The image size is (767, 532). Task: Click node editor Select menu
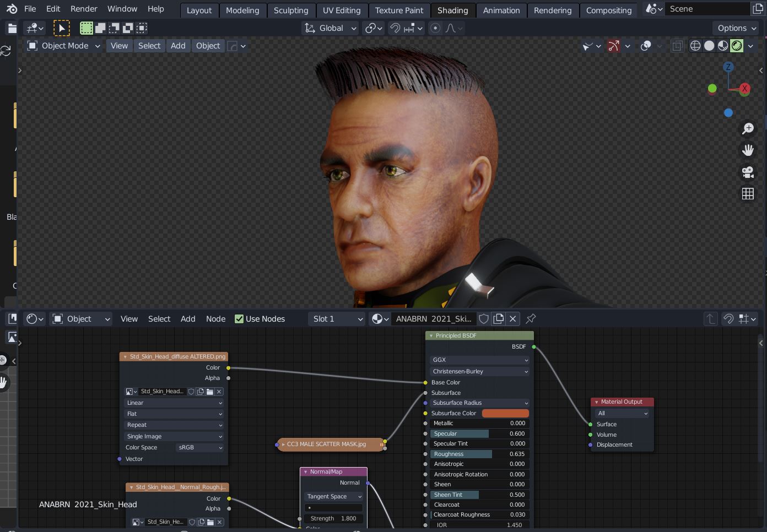[159, 319]
